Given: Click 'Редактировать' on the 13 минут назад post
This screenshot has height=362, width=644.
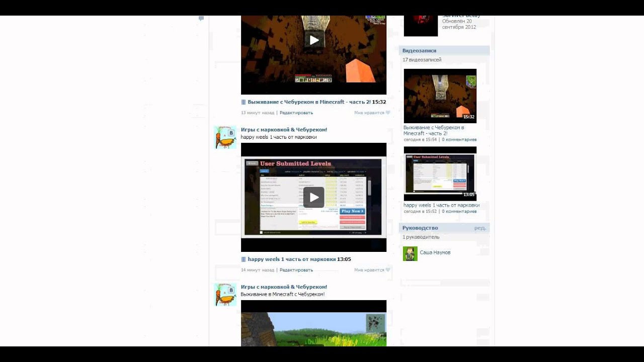Looking at the screenshot, I should point(296,113).
